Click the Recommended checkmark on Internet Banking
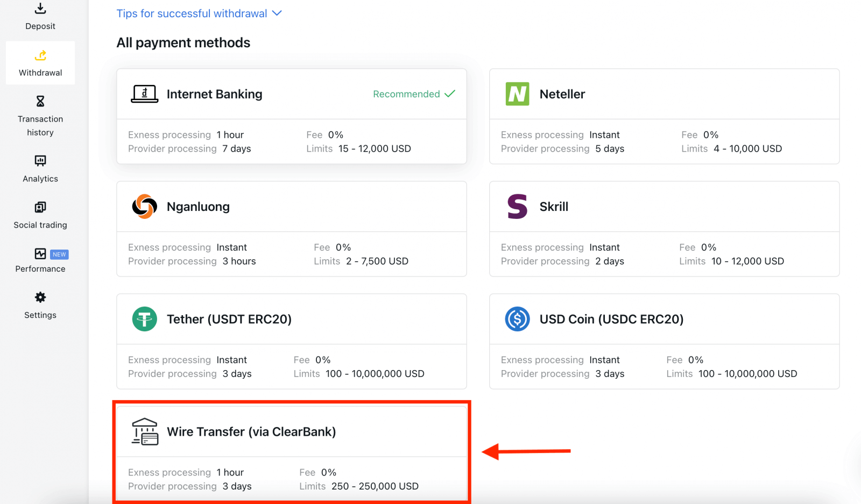Viewport: 861px width, 504px height. [x=450, y=94]
